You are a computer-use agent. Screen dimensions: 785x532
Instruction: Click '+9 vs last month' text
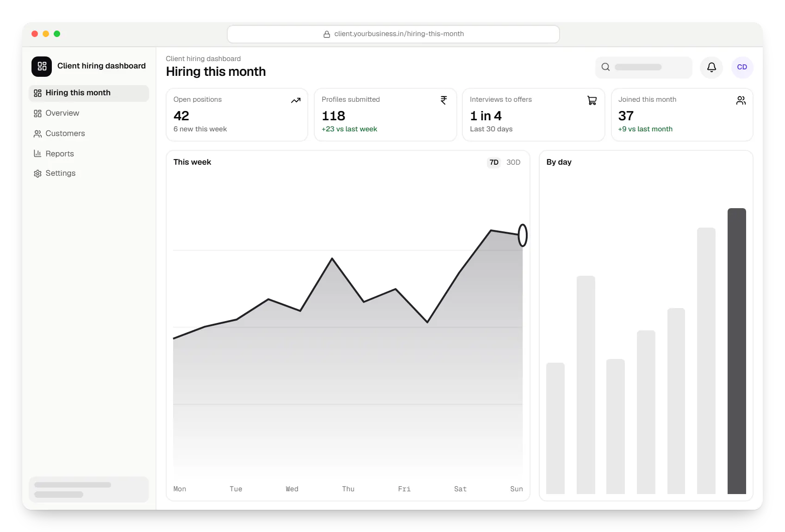[645, 129]
